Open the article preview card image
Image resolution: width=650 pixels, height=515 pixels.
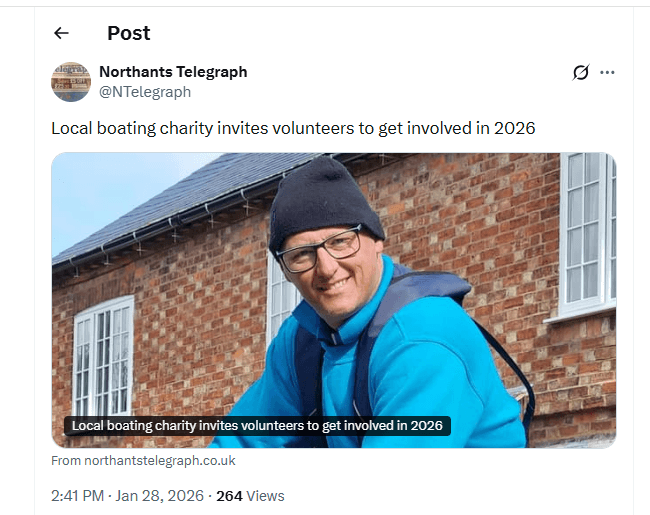(x=334, y=300)
